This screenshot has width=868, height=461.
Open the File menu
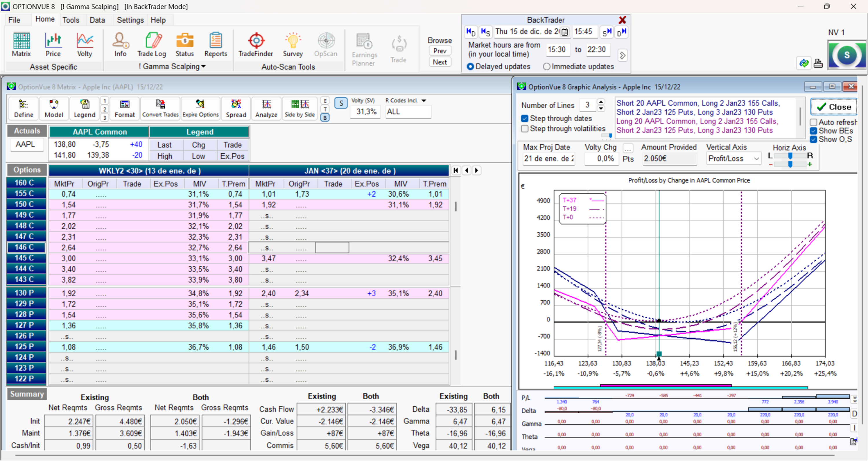coord(14,20)
